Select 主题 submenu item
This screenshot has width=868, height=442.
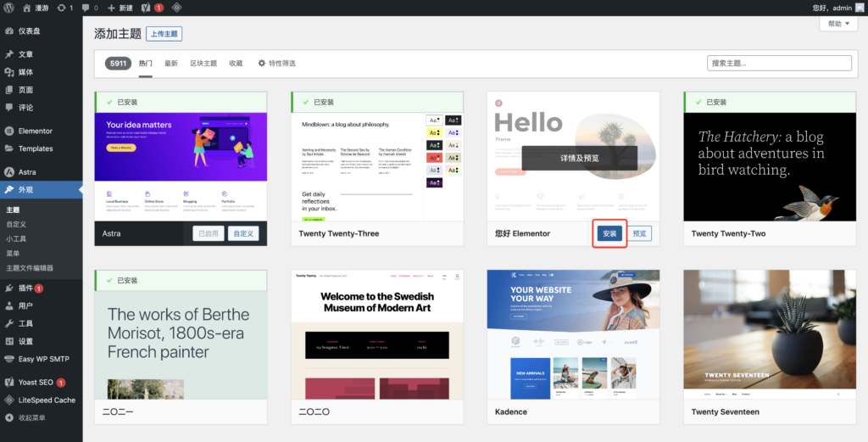coord(13,210)
